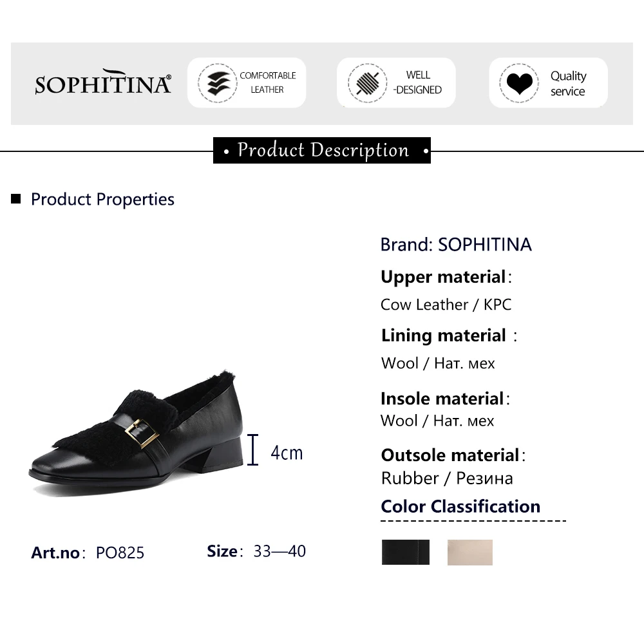644x644 pixels.
Task: Click the Quality service badge text
Action: (x=568, y=84)
